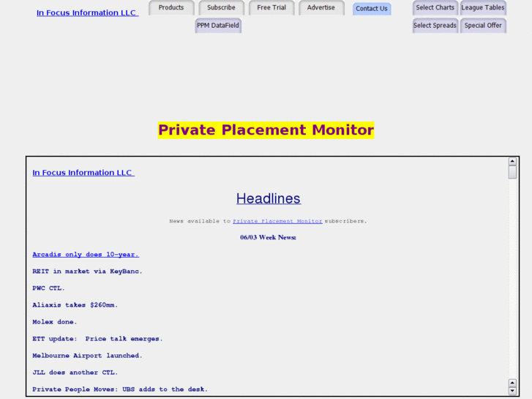This screenshot has height=399, width=532.
Task: Open the Special Offer tab
Action: click(483, 26)
